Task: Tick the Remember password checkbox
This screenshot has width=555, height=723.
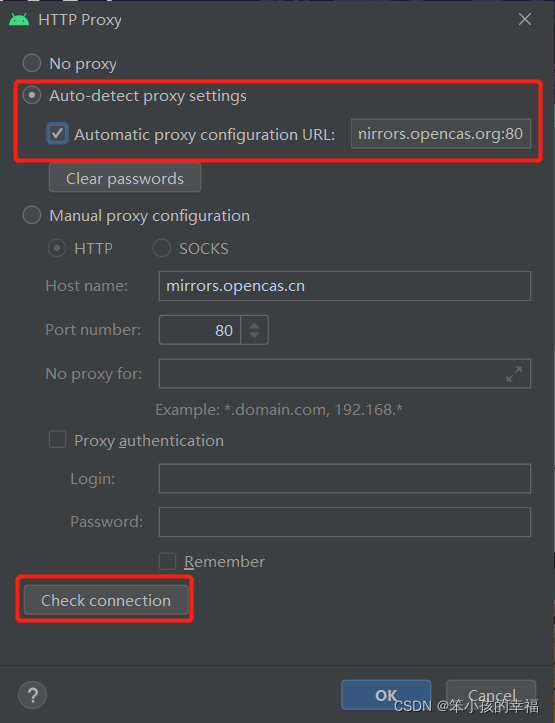Action: [167, 562]
